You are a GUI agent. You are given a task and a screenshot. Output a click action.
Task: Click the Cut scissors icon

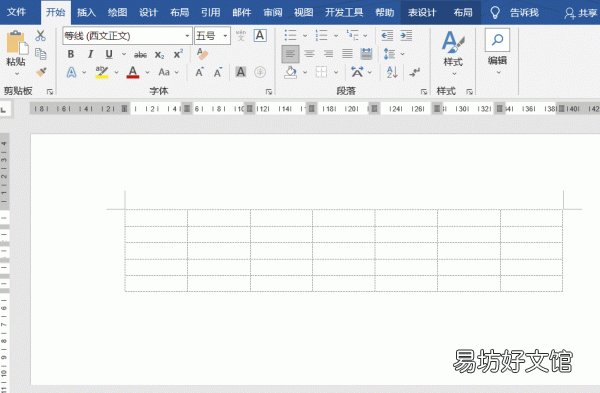[x=40, y=36]
